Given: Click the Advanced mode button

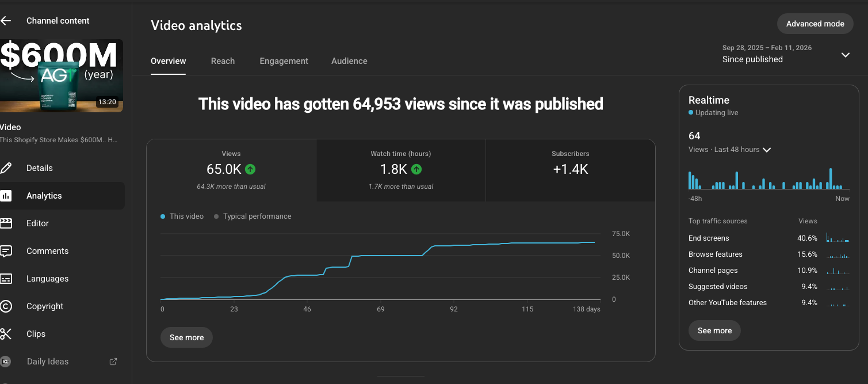Looking at the screenshot, I should [x=815, y=24].
